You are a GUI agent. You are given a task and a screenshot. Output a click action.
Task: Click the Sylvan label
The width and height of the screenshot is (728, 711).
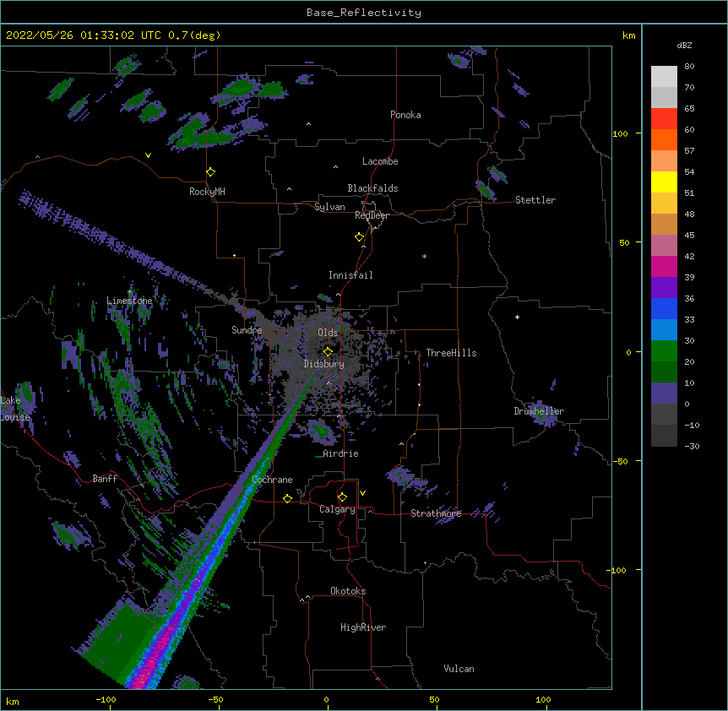329,207
